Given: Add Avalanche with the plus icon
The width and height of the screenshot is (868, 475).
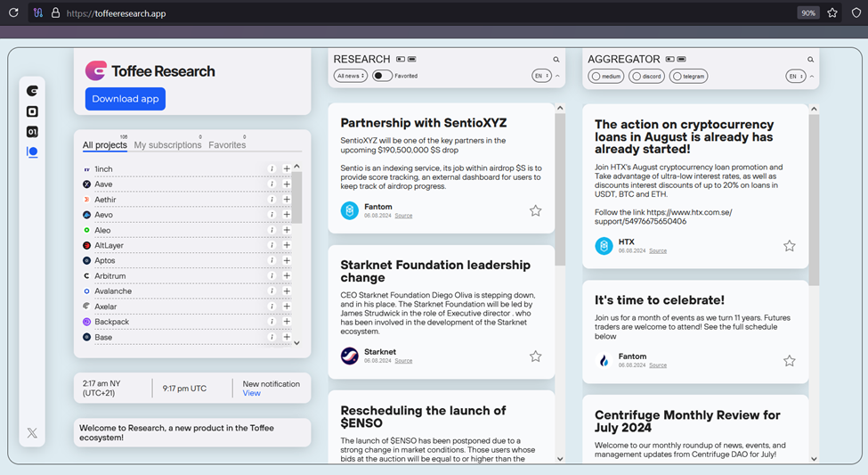Looking at the screenshot, I should tap(287, 291).
